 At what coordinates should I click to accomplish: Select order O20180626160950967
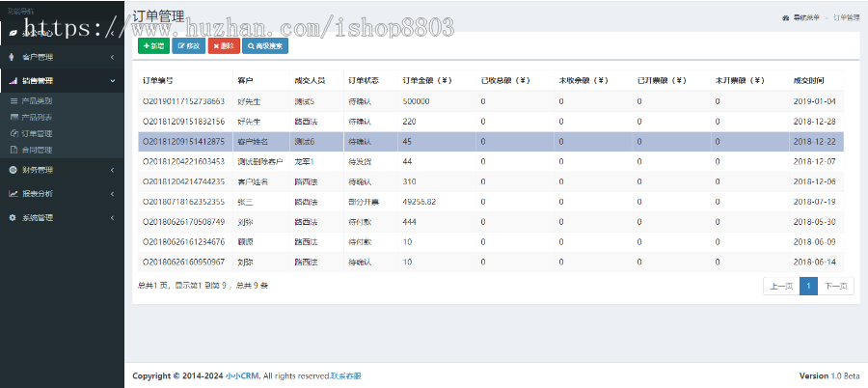(x=184, y=262)
